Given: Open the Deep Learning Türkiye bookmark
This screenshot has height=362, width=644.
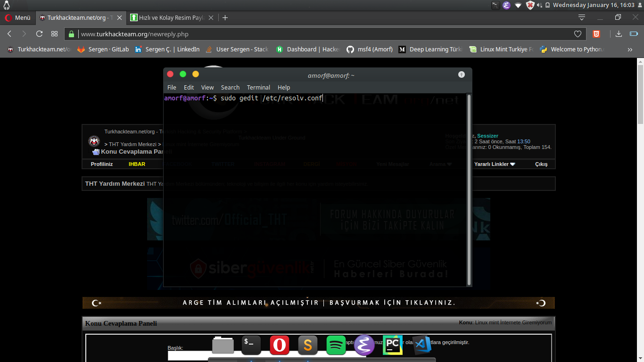Looking at the screenshot, I should [430, 49].
